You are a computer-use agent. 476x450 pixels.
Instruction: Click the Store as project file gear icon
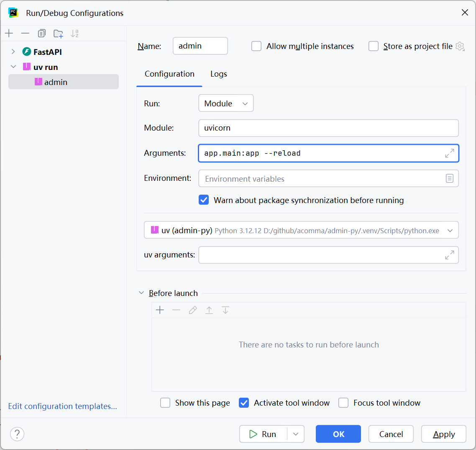click(x=460, y=46)
